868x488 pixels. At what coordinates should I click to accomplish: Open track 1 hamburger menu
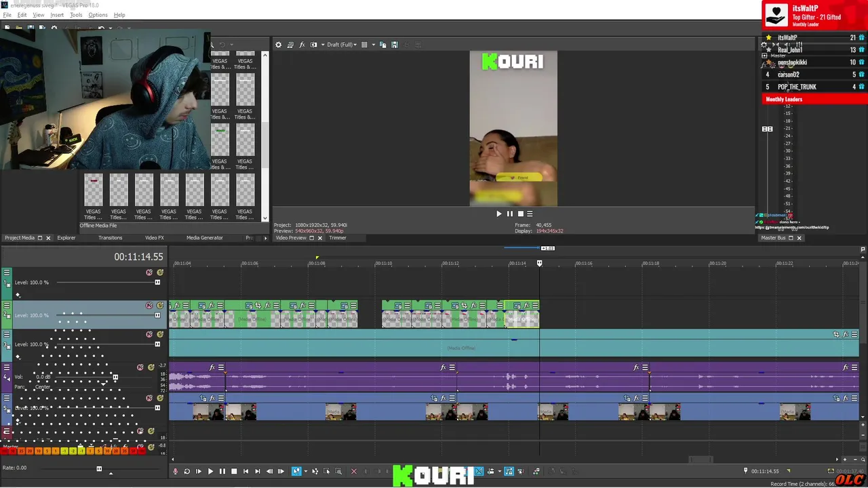coord(7,272)
